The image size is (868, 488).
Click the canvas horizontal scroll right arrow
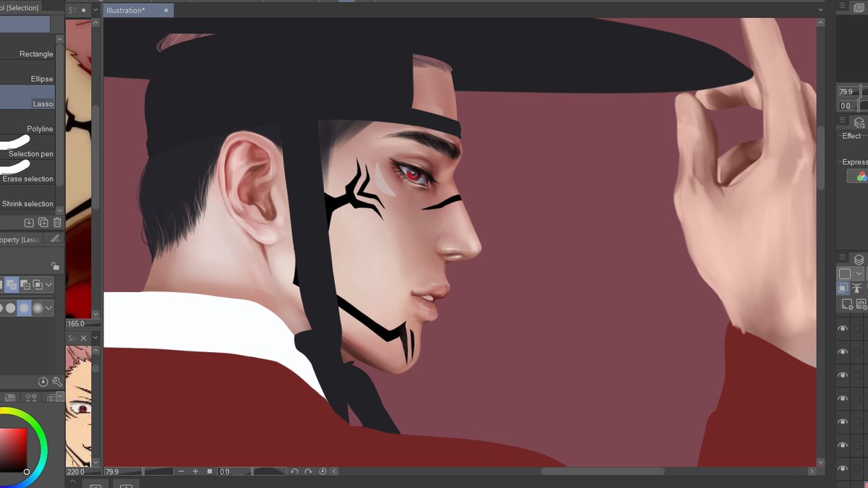812,471
